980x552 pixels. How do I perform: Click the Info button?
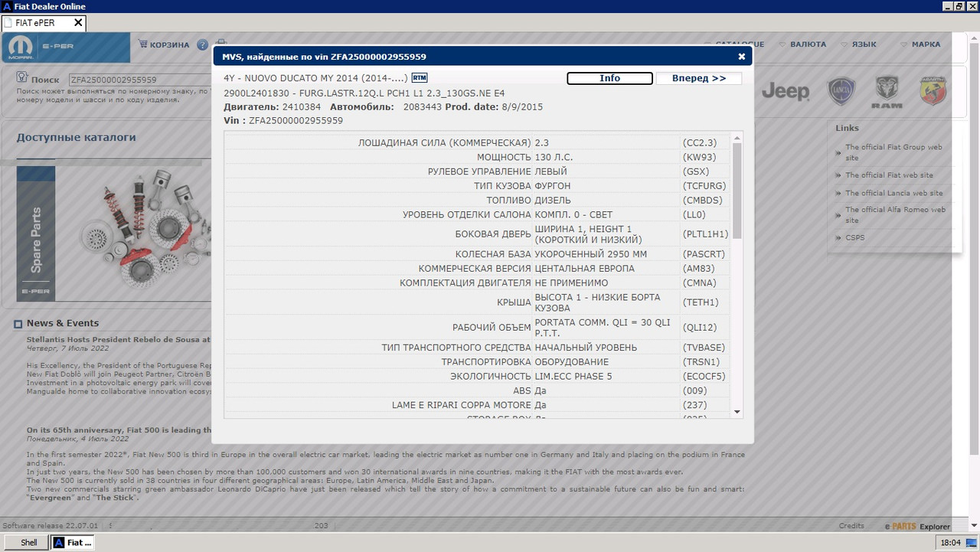(609, 78)
